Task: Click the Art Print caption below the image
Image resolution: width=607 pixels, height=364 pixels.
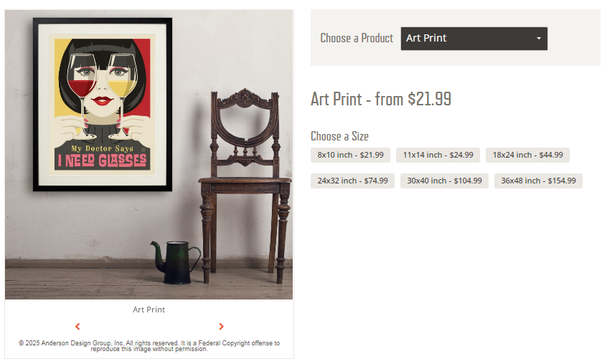Action: pos(149,310)
